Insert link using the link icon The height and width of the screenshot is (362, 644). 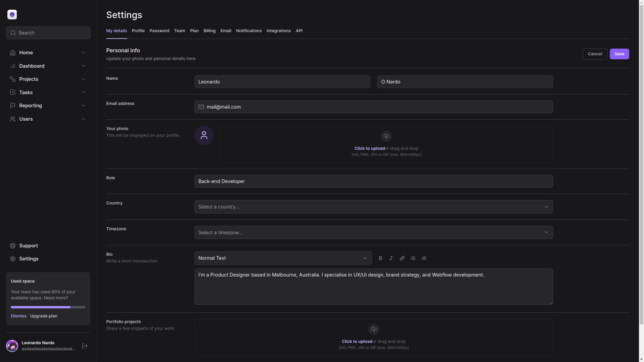402,258
